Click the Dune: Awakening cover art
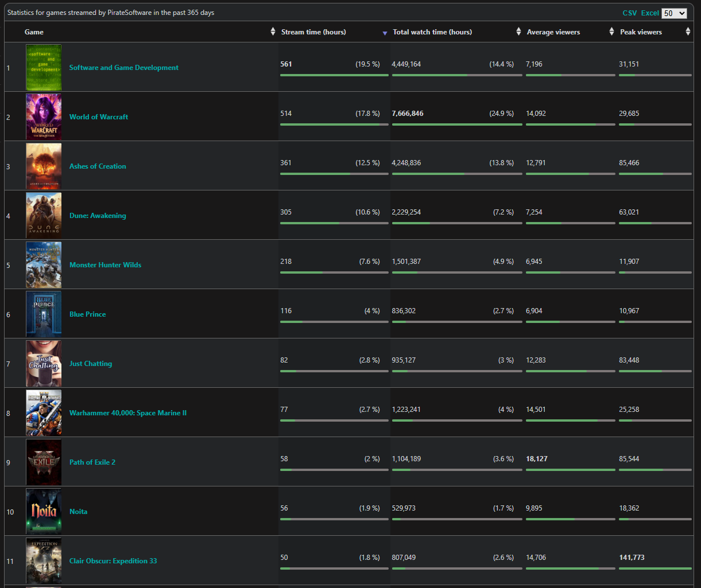This screenshot has width=701, height=588. pos(44,215)
